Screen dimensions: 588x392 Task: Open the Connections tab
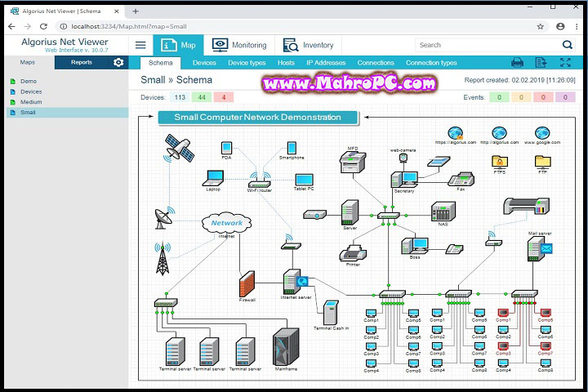[x=376, y=63]
